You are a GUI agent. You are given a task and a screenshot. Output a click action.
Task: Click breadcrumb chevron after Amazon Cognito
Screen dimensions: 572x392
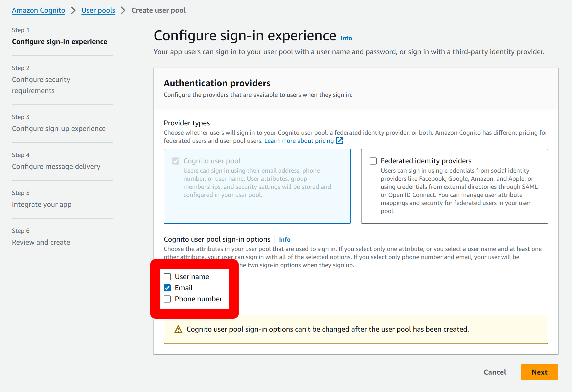coord(73,10)
